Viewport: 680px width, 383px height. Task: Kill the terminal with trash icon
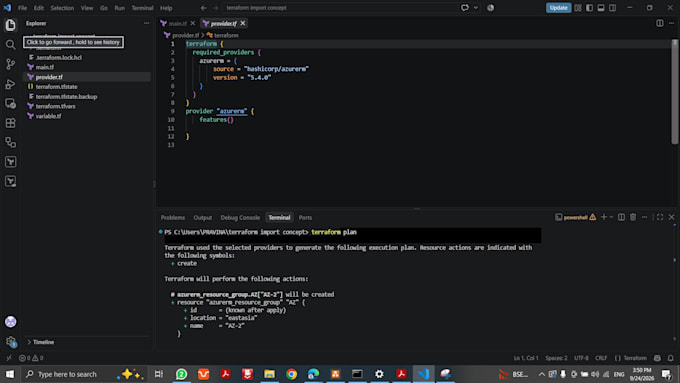[x=633, y=217]
